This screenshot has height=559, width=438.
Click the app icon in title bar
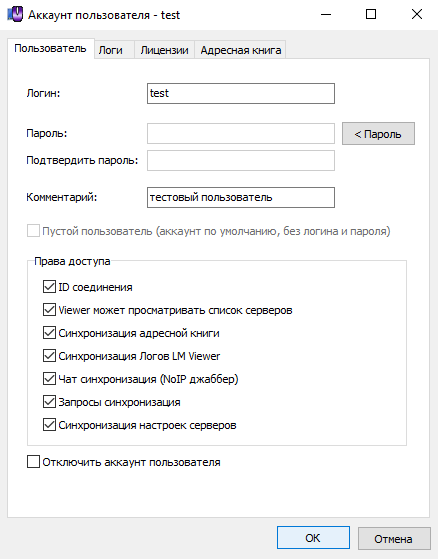[x=15, y=15]
